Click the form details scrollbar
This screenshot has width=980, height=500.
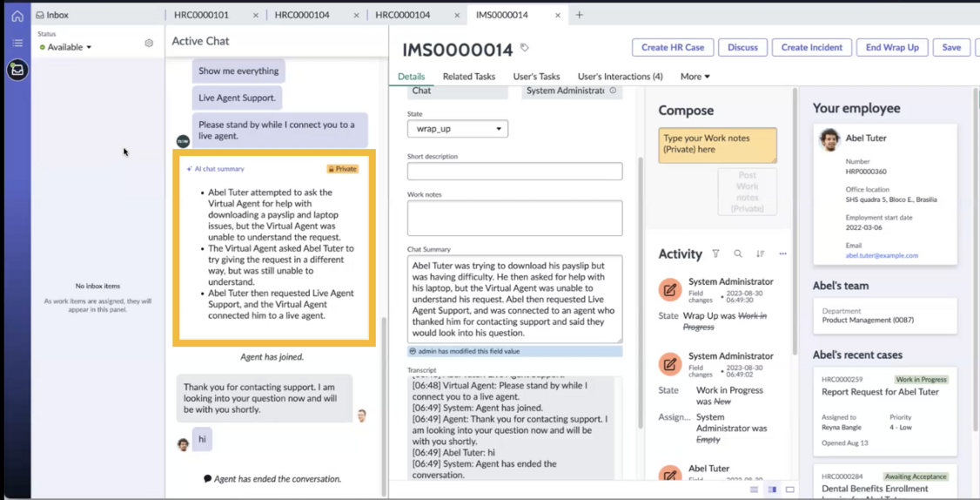[x=640, y=292]
